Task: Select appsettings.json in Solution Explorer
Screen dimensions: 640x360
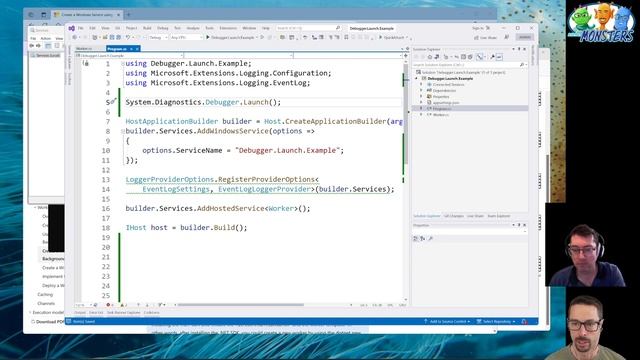Action: [x=446, y=103]
